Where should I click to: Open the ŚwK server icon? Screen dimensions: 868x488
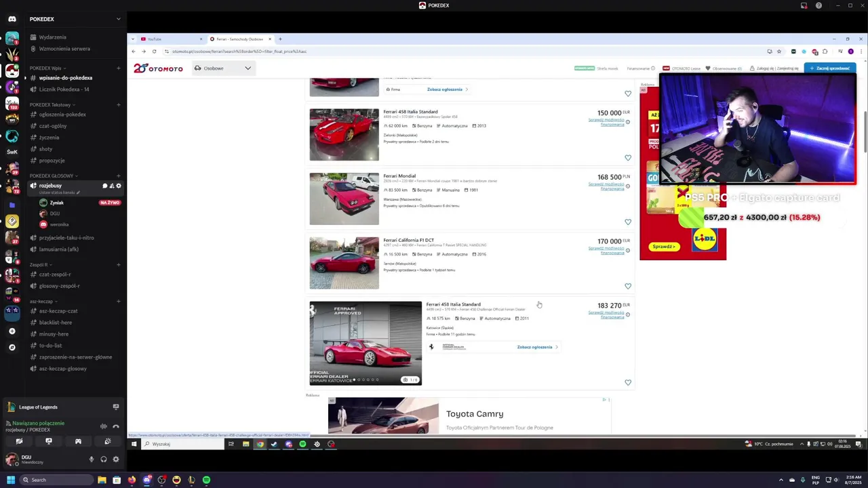tap(12, 152)
